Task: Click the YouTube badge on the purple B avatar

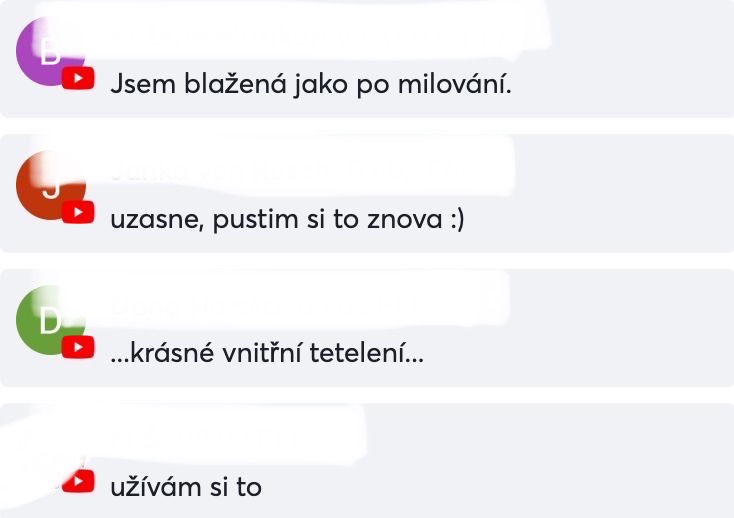Action: pos(78,78)
